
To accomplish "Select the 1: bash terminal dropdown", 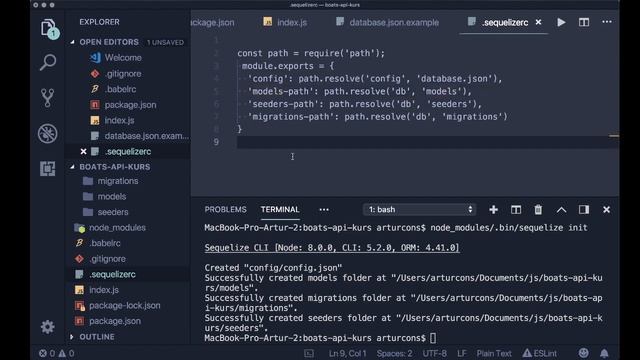I will 419,209.
